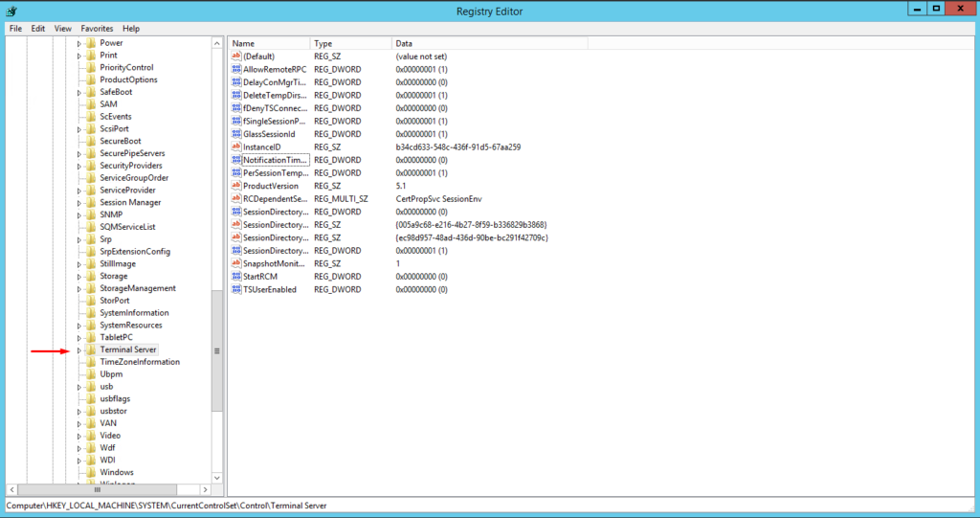
Task: Click the DeleteTempDirs... DWORD icon
Action: coord(236,95)
